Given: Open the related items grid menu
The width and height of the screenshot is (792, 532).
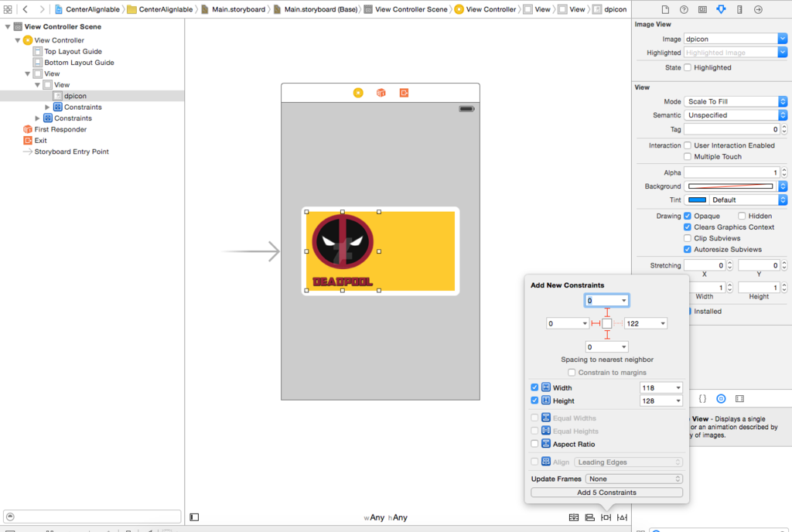Looking at the screenshot, I should [x=8, y=9].
